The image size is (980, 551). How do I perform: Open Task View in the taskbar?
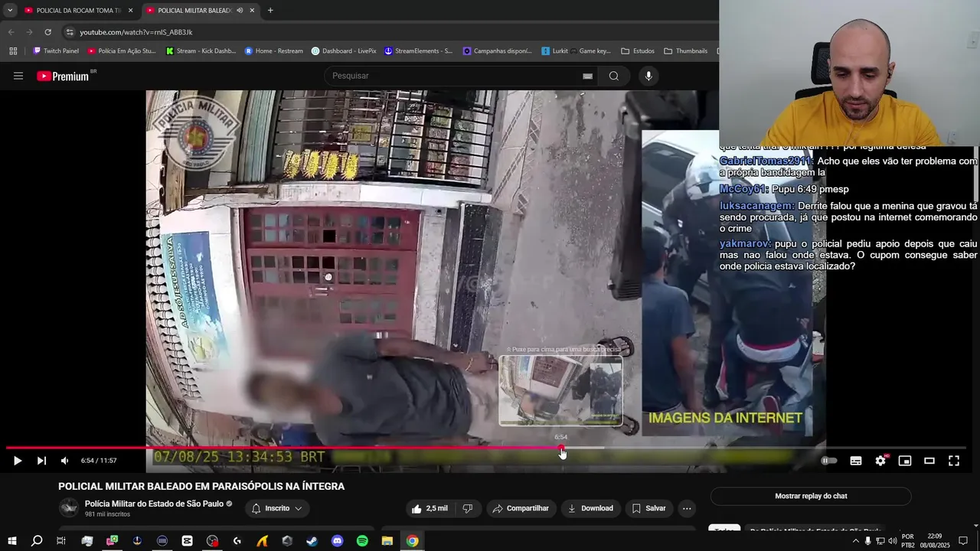click(61, 541)
